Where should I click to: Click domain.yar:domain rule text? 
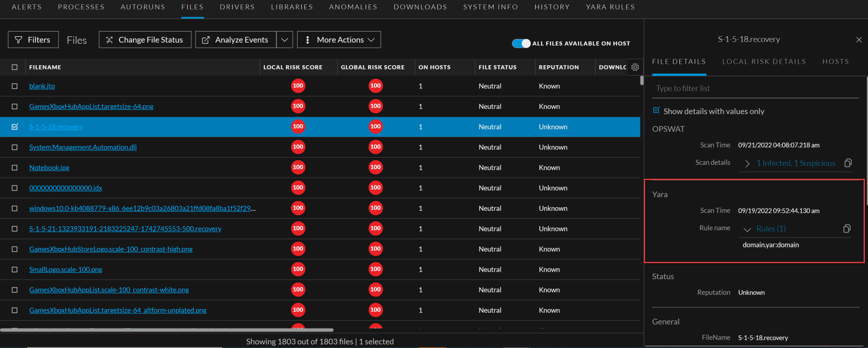tap(771, 245)
